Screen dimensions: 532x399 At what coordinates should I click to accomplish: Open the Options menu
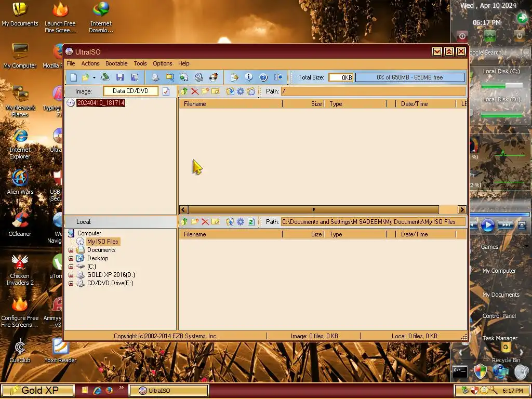click(x=163, y=63)
